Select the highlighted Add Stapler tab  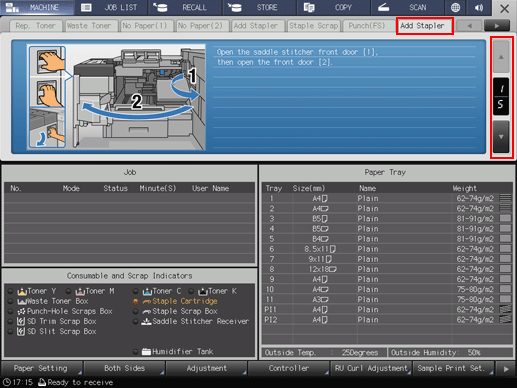(425, 26)
